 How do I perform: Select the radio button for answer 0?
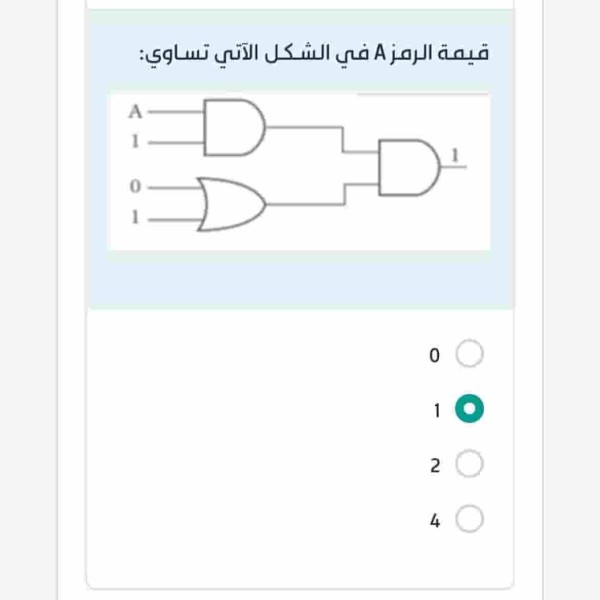(470, 354)
